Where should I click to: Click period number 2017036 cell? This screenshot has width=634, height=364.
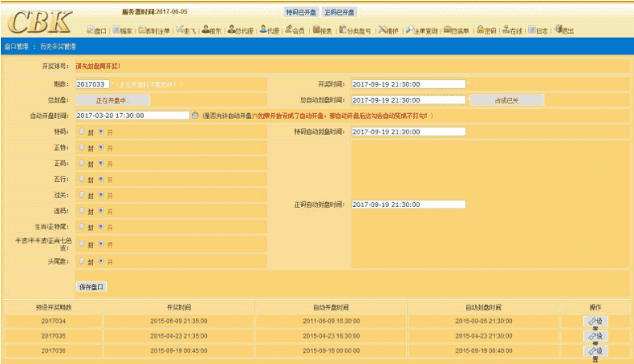54,350
